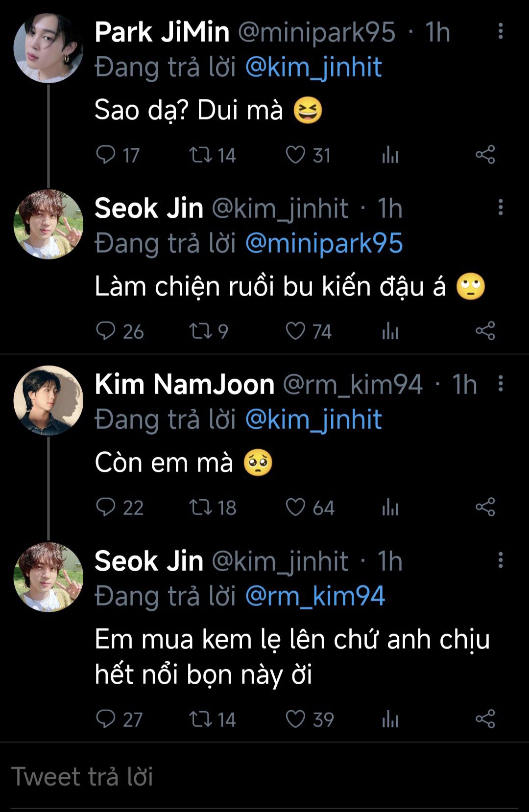Open the @minipark95 mention link

[324, 243]
